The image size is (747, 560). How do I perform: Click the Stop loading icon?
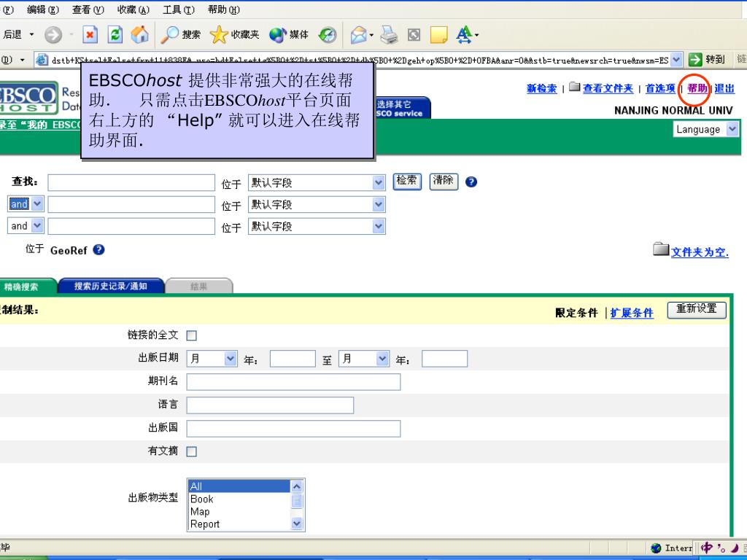pyautogui.click(x=90, y=34)
